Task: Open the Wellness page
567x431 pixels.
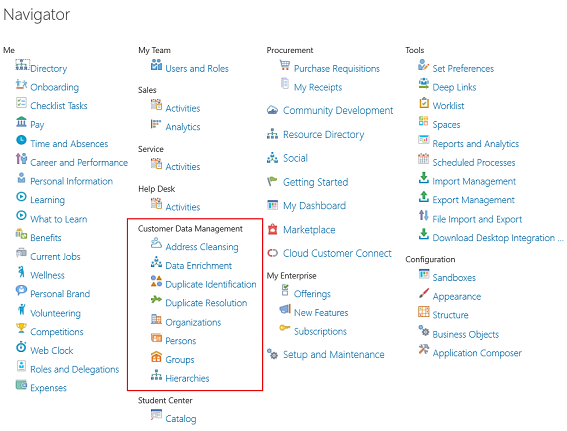Action: [47, 275]
